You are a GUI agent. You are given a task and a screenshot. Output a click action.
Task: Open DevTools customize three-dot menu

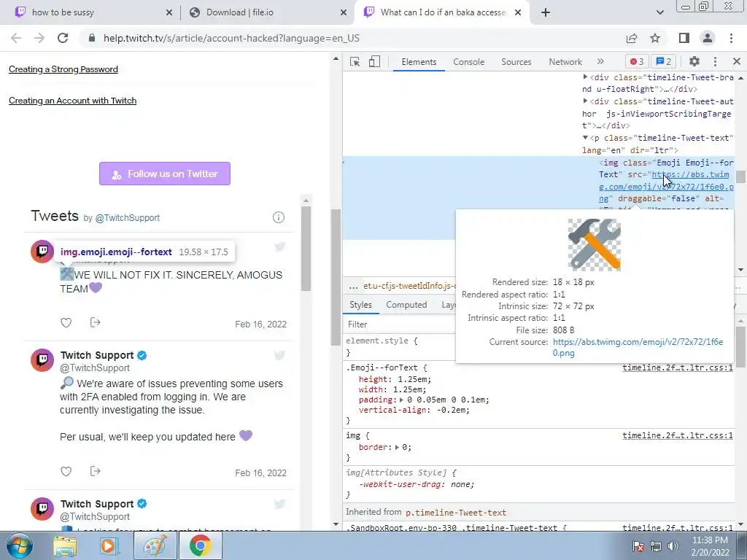click(715, 61)
